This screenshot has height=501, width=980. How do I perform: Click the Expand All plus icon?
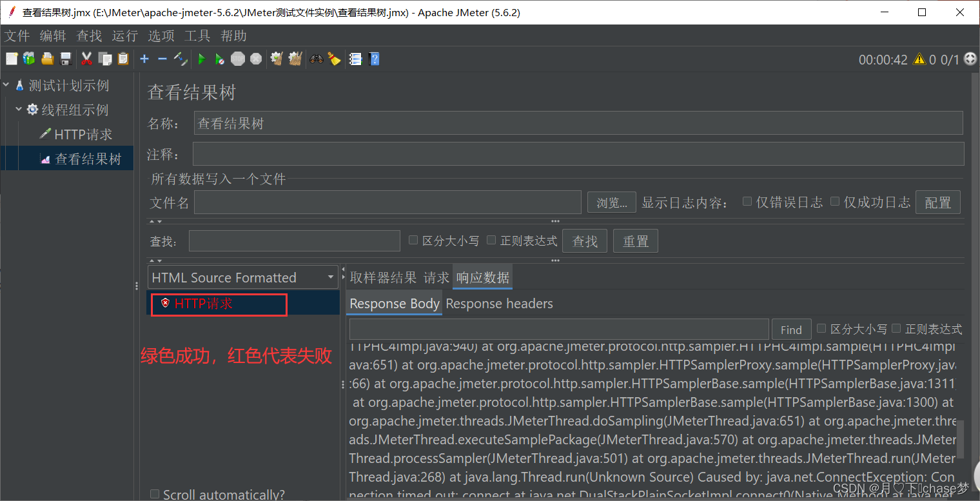[144, 59]
